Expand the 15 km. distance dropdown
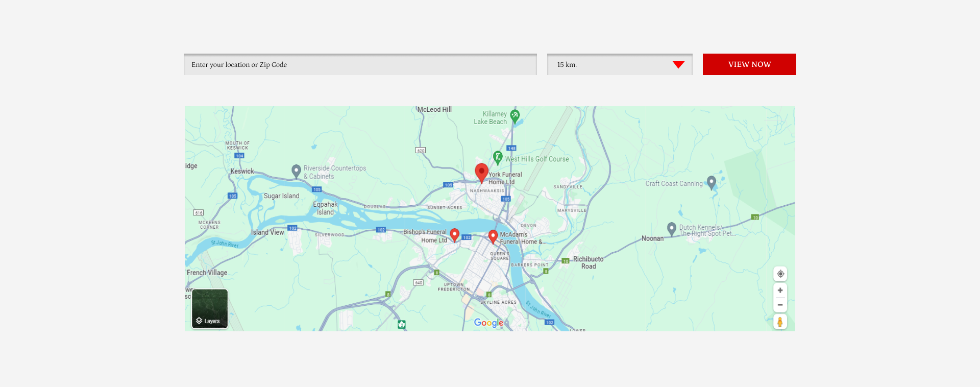The image size is (980, 387). (620, 64)
